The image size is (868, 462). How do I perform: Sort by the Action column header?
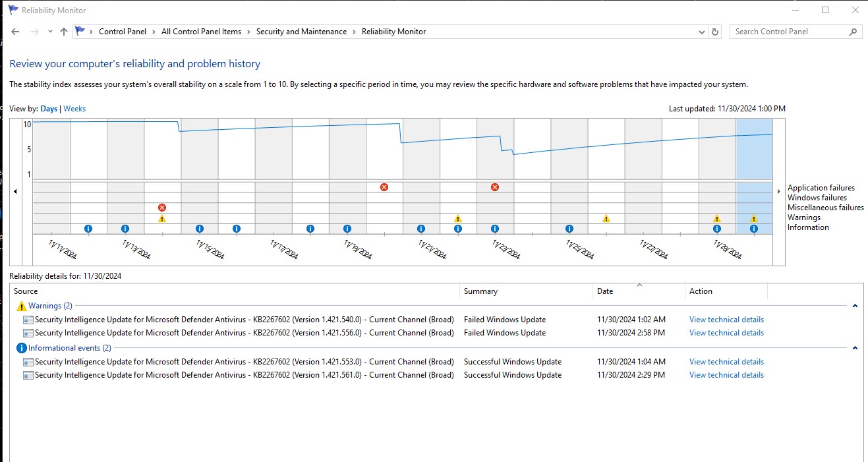(727, 291)
